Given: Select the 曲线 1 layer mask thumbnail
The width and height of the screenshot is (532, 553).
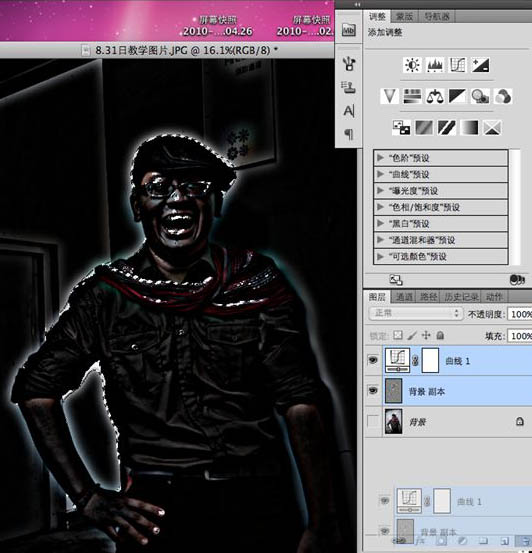Looking at the screenshot, I should pyautogui.click(x=430, y=360).
